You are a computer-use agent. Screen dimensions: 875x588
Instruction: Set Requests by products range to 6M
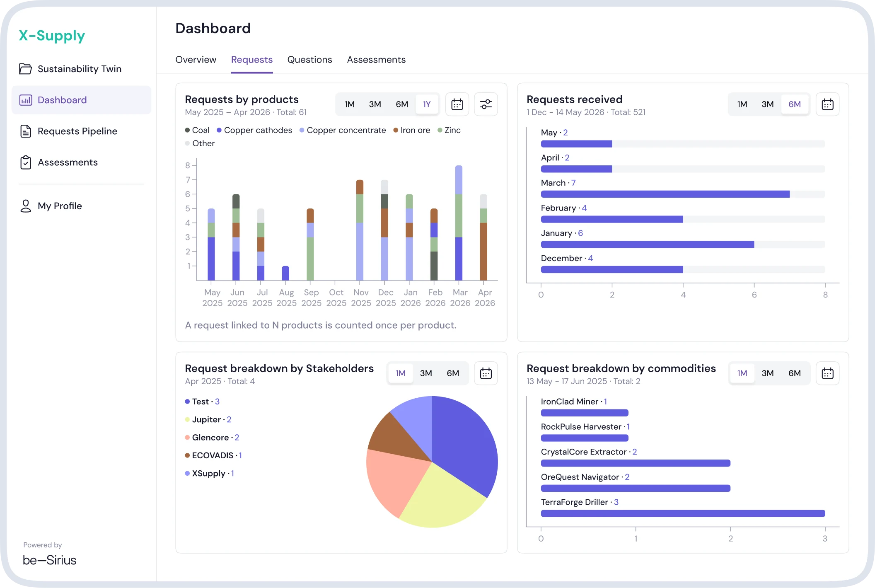coord(402,104)
